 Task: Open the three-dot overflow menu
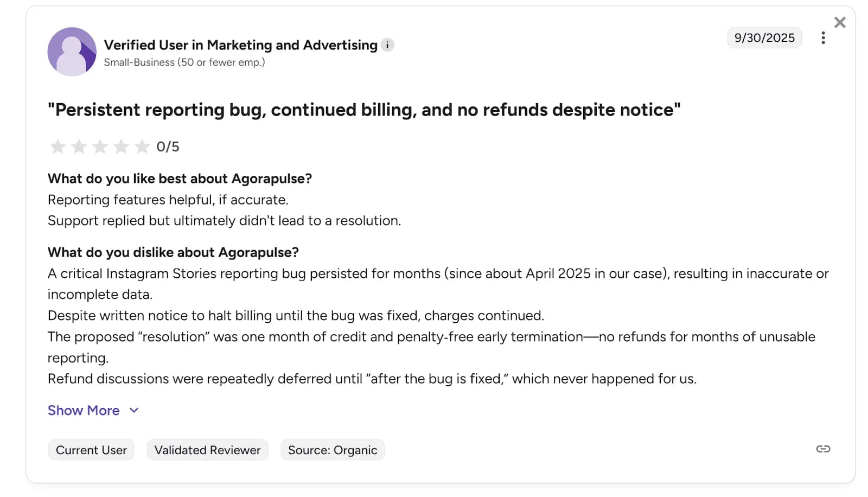[x=823, y=37]
